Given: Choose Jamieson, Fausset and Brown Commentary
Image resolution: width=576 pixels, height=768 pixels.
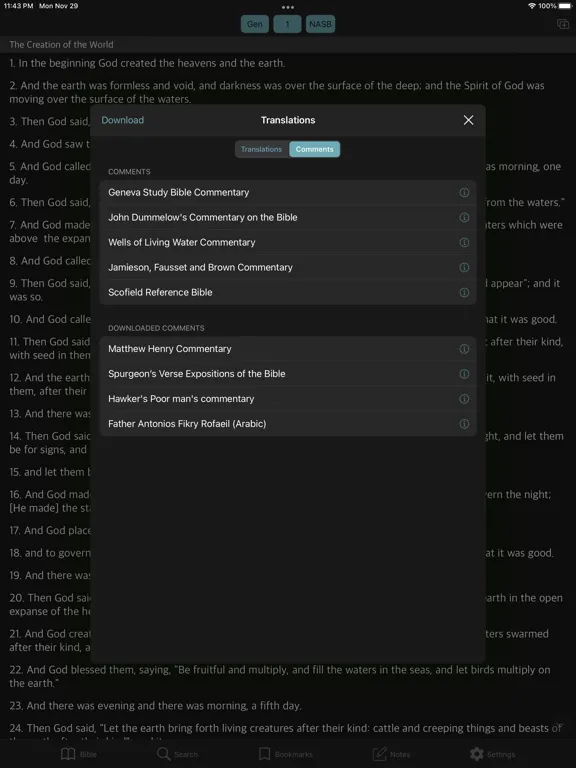Looking at the screenshot, I should 288,267.
